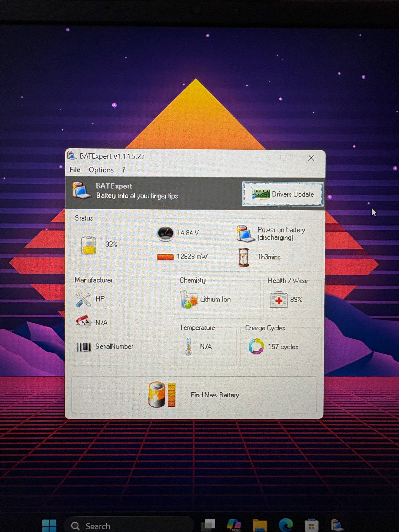Click the chemistry beakers icon
The height and width of the screenshot is (532, 399).
pyautogui.click(x=189, y=299)
